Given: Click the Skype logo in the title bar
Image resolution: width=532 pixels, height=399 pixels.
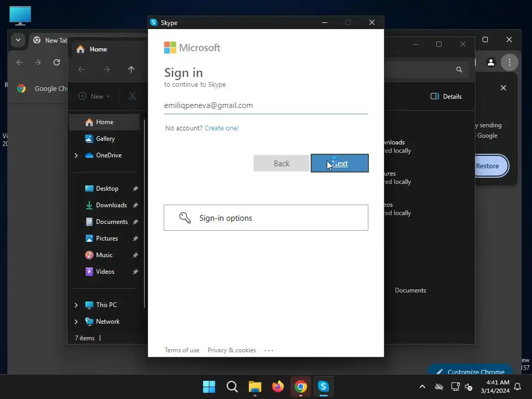Looking at the screenshot, I should pos(154,22).
